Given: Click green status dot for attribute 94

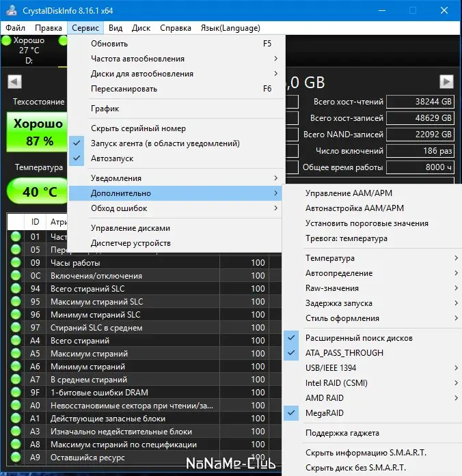Looking at the screenshot, I should point(16,289).
